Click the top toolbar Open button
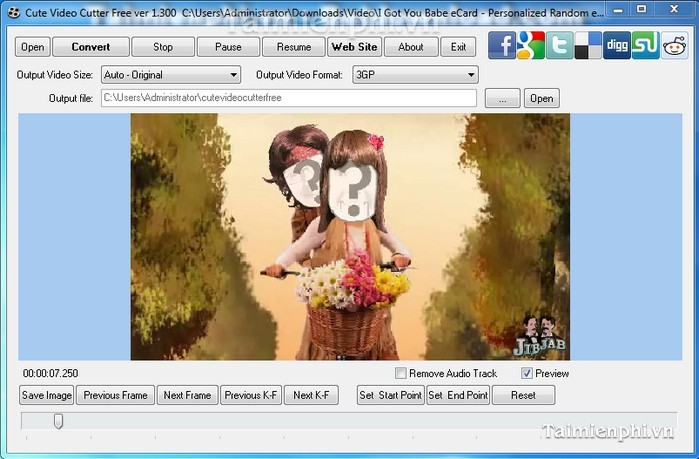 coord(33,47)
